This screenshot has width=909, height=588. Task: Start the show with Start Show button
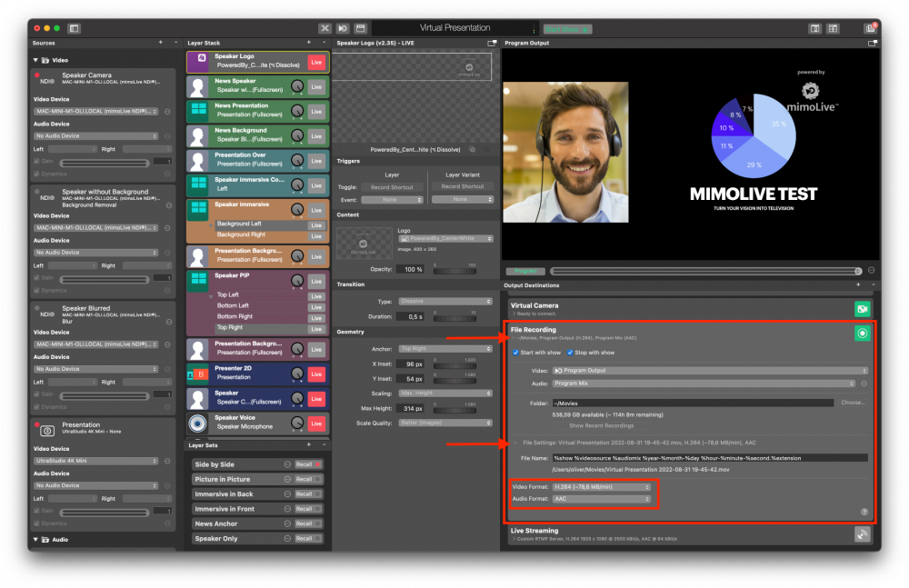coord(567,29)
